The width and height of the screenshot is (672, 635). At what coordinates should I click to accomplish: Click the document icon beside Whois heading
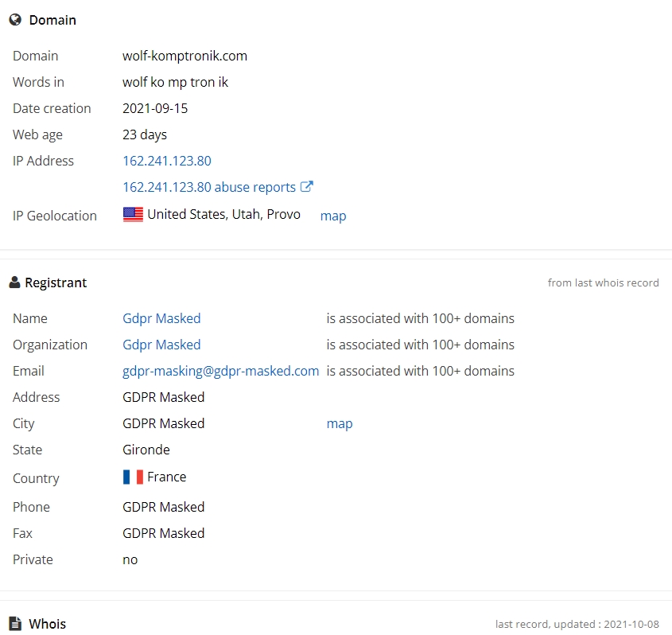point(15,623)
